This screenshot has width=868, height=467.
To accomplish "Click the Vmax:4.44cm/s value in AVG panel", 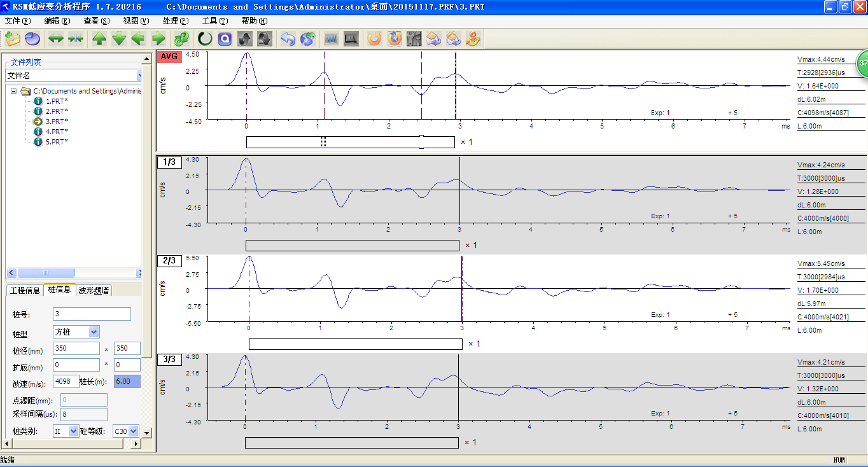I will click(821, 59).
